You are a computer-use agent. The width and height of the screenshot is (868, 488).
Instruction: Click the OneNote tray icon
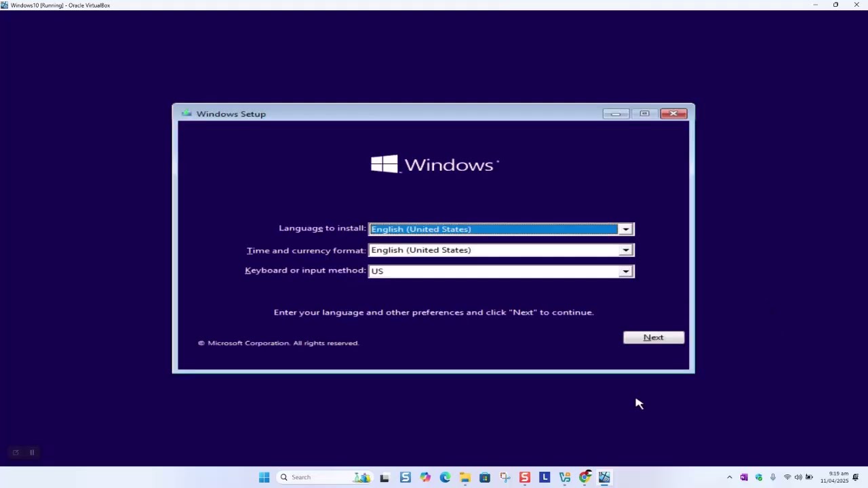point(744,477)
